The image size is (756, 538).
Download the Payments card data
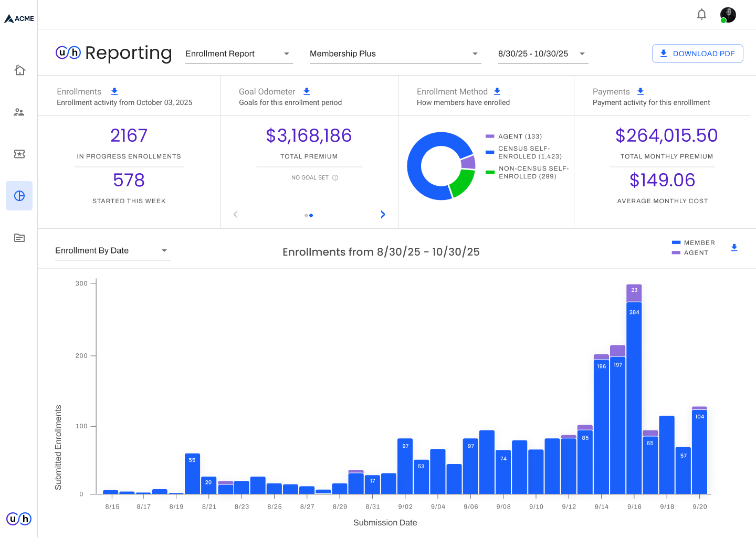click(640, 91)
